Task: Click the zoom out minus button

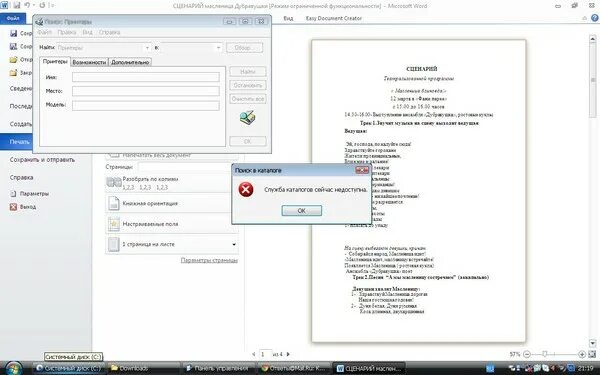Action: pyautogui.click(x=527, y=354)
